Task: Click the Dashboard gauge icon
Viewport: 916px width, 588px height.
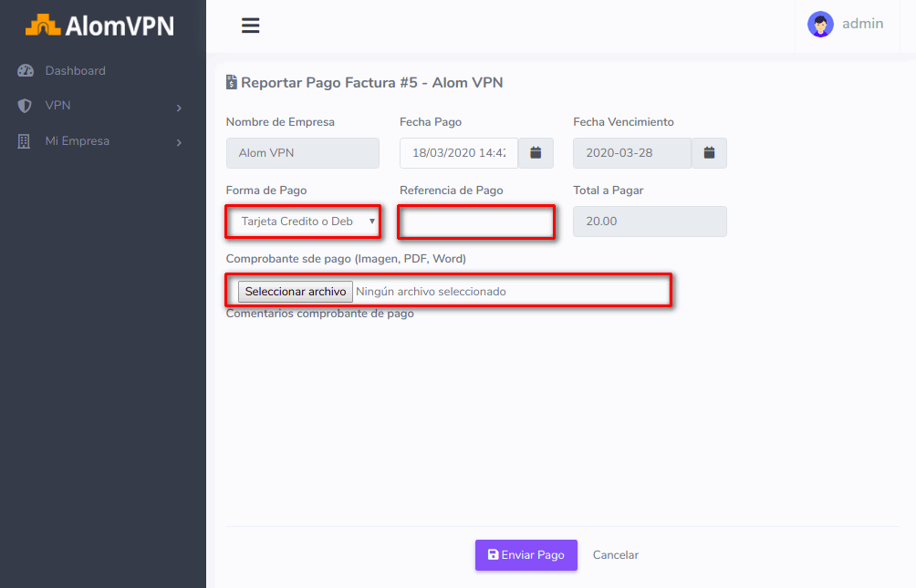Action: click(x=26, y=71)
